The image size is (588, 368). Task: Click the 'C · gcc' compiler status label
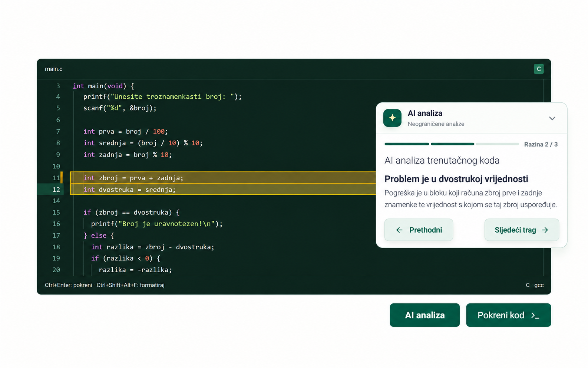pyautogui.click(x=535, y=285)
